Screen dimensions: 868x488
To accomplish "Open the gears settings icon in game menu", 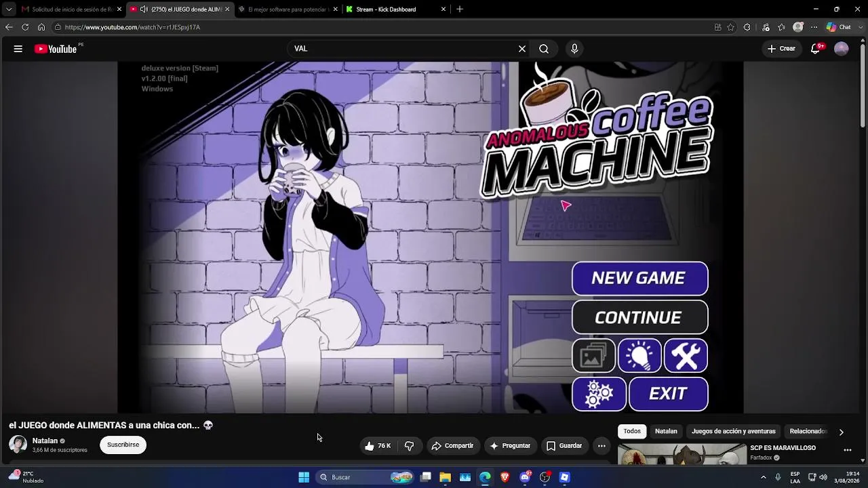I will (x=599, y=394).
